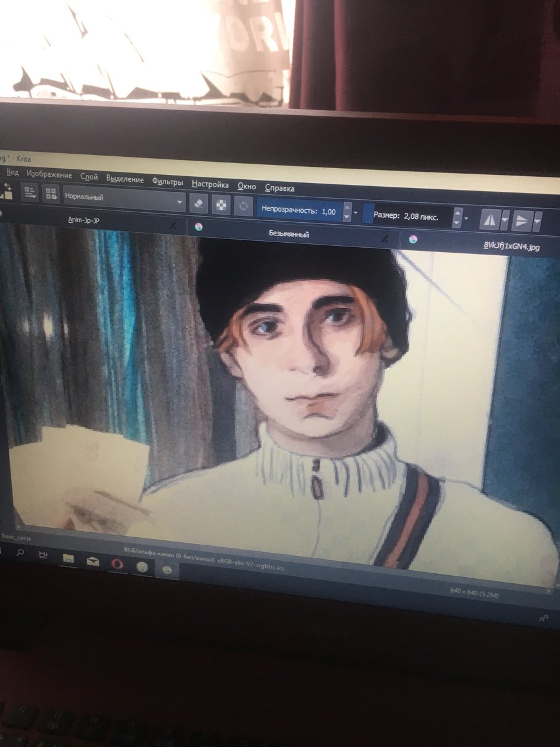The image size is (560, 747).
Task: Expand dropdown arrow after opacity slider
Action: pyautogui.click(x=356, y=214)
